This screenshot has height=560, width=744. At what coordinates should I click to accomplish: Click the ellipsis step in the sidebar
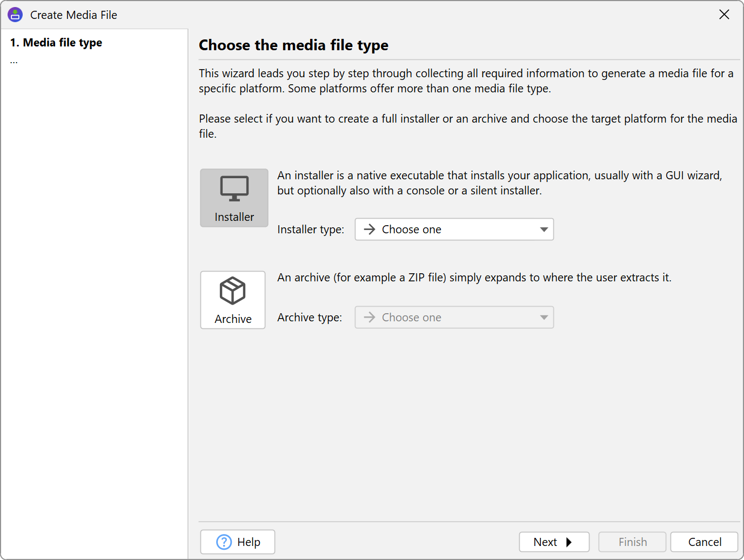coord(14,61)
